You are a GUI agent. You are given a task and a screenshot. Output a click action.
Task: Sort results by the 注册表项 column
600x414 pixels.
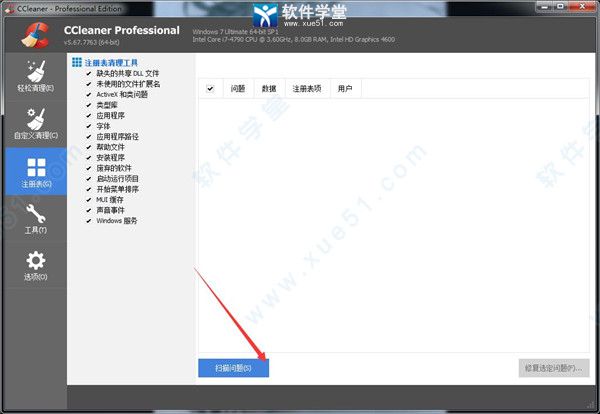307,89
